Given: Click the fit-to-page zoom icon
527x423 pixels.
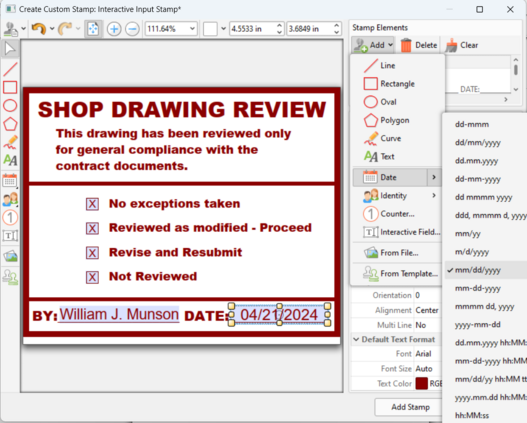Looking at the screenshot, I should point(93,29).
